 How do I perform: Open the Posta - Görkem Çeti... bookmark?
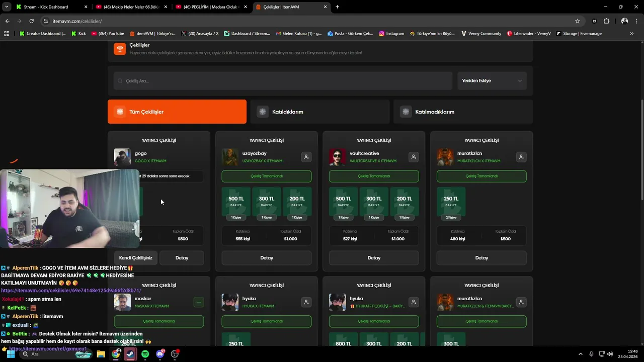click(350, 34)
